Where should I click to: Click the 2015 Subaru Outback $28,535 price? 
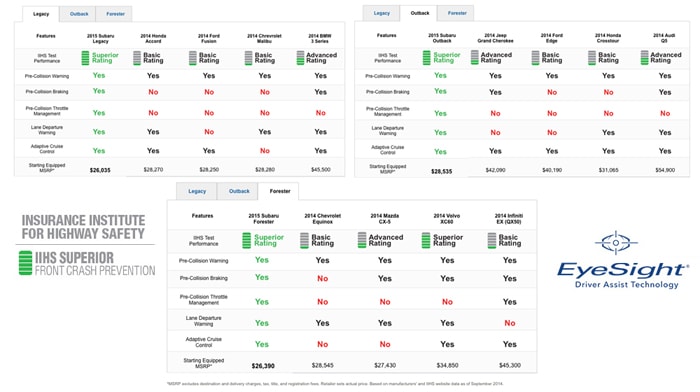pyautogui.click(x=442, y=171)
